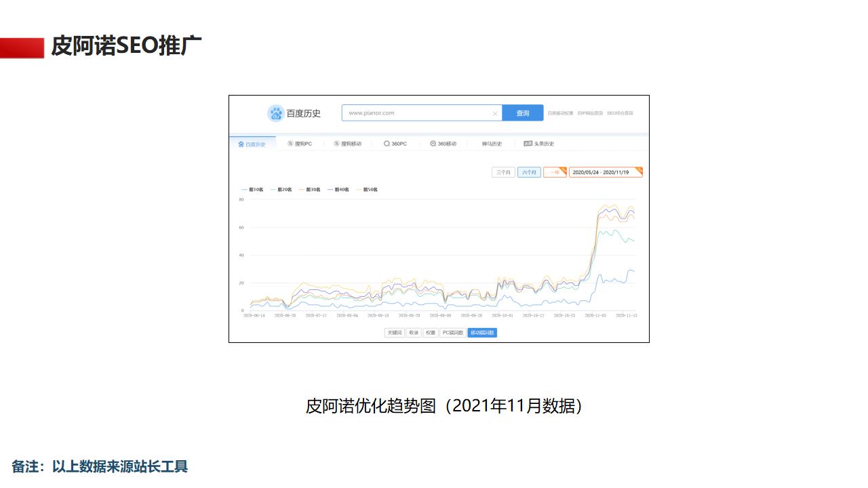Toggle the 前40名 legend series

coord(338,190)
